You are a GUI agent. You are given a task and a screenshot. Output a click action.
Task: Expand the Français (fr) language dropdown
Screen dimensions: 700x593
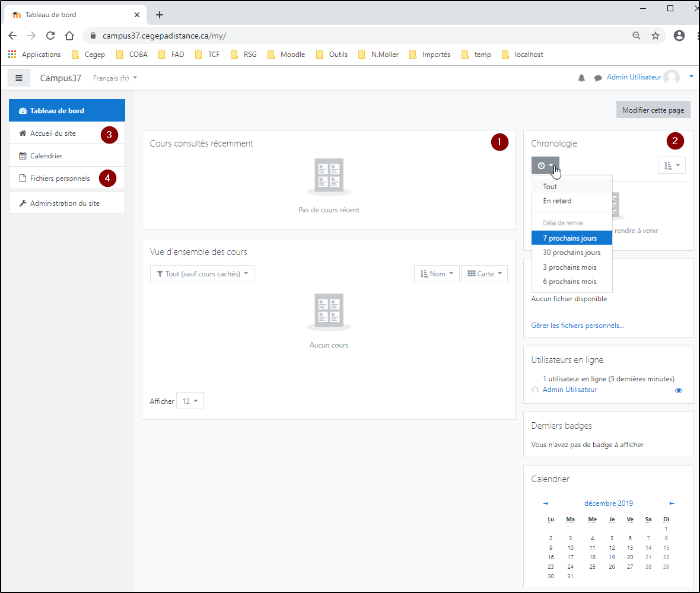point(115,78)
